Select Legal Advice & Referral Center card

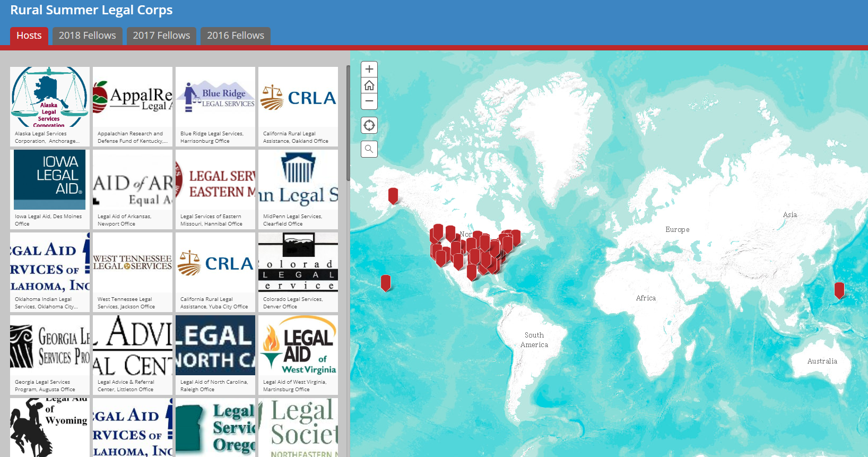coord(133,355)
